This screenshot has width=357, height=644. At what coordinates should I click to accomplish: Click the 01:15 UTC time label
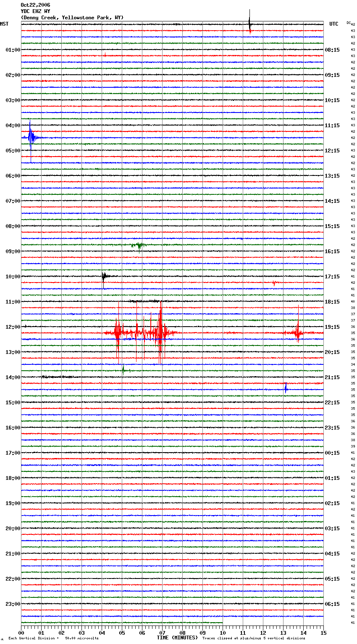(332, 478)
